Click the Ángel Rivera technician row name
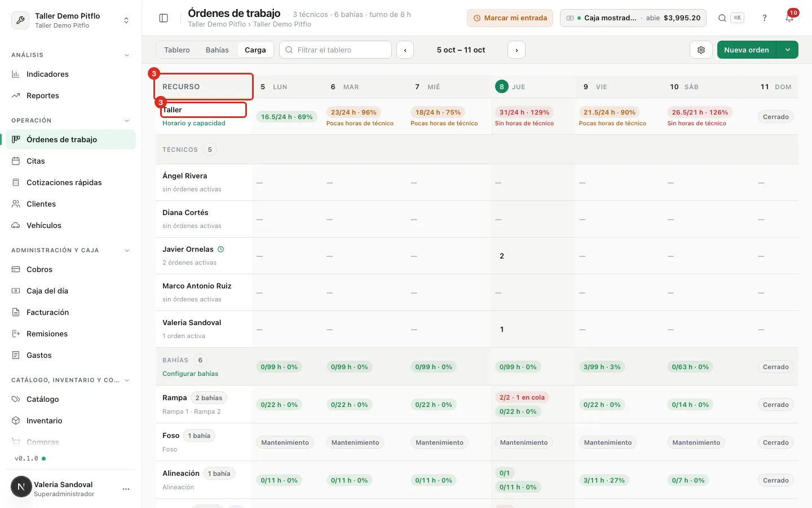Image resolution: width=812 pixels, height=508 pixels. click(x=185, y=176)
